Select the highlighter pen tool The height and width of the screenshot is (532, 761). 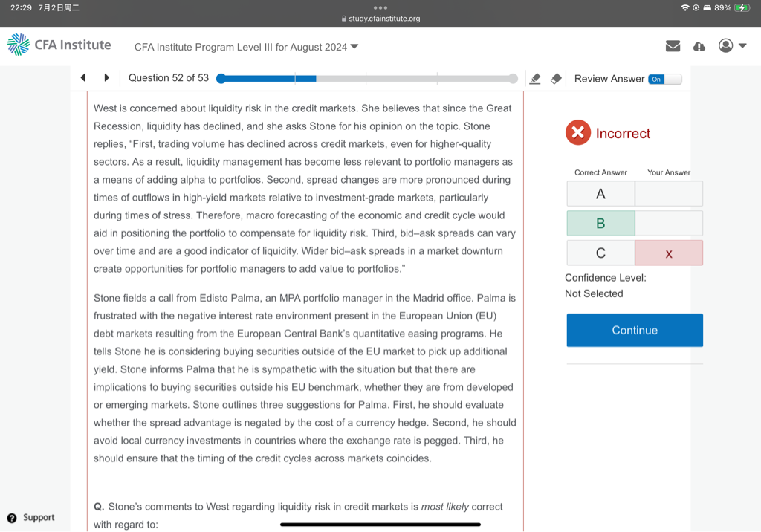coord(535,79)
